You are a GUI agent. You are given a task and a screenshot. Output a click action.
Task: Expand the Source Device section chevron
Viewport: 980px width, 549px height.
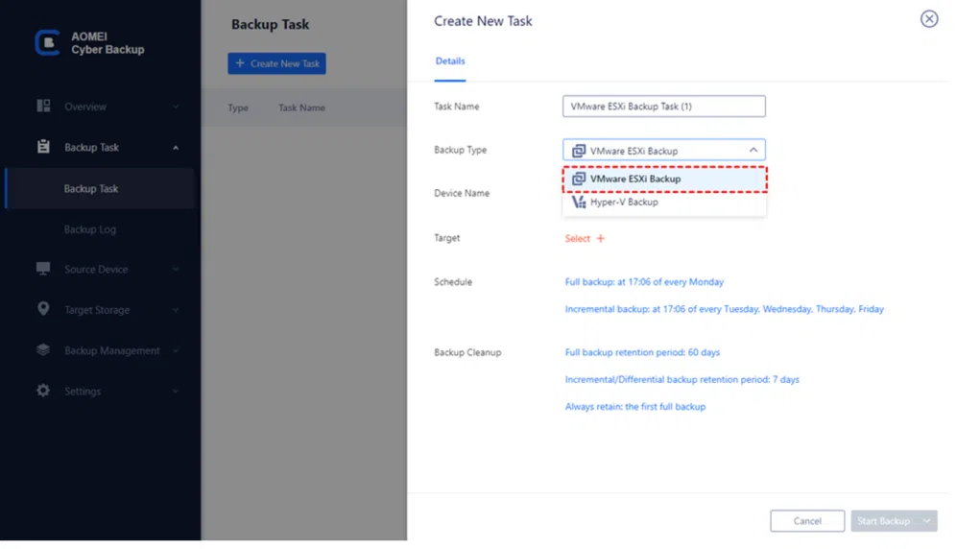pos(176,269)
